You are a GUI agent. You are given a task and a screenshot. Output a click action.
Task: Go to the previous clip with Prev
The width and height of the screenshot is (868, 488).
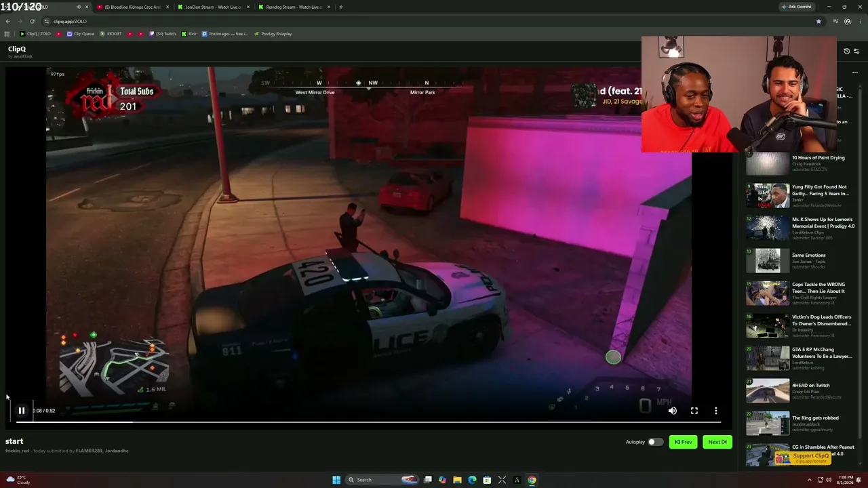click(683, 442)
